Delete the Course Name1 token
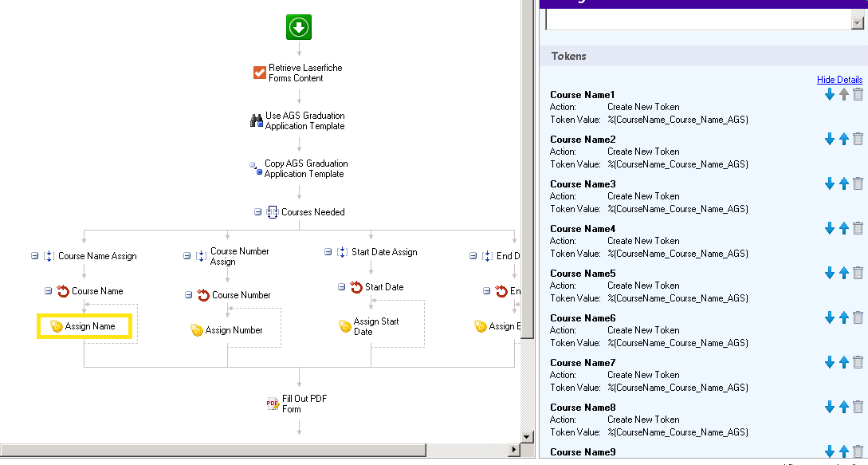 tap(858, 94)
